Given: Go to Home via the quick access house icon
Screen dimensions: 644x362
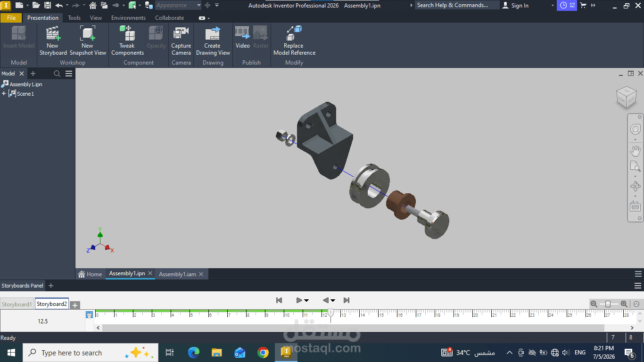Looking at the screenshot, I should point(93,5).
